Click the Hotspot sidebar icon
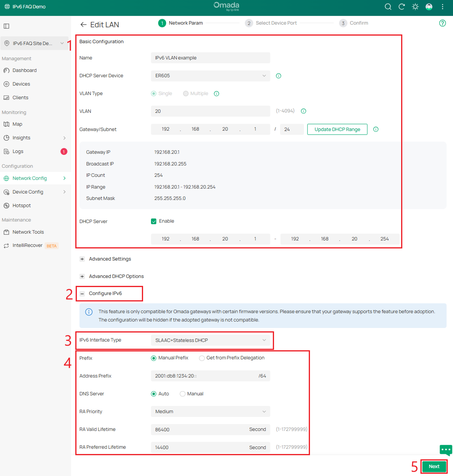Image resolution: width=453 pixels, height=476 pixels. (x=7, y=206)
